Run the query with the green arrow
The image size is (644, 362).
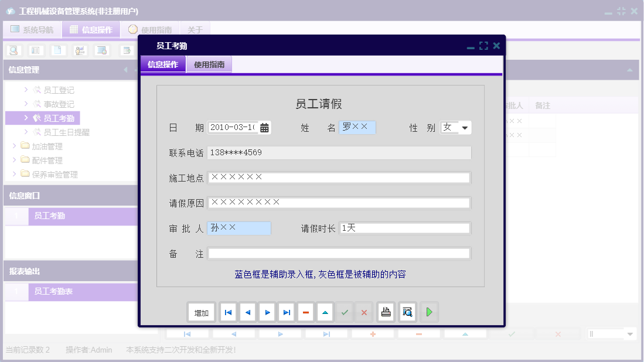coord(429,312)
